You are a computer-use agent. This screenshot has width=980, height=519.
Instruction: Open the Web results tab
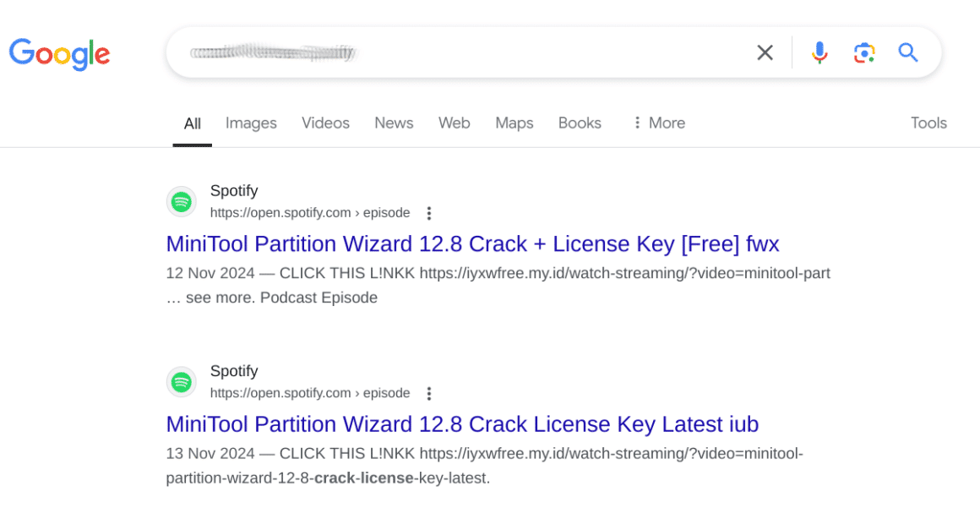coord(454,123)
